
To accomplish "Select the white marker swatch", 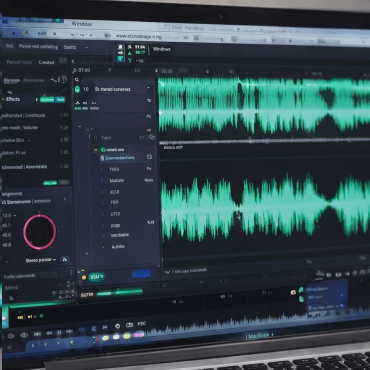I will tap(116, 337).
